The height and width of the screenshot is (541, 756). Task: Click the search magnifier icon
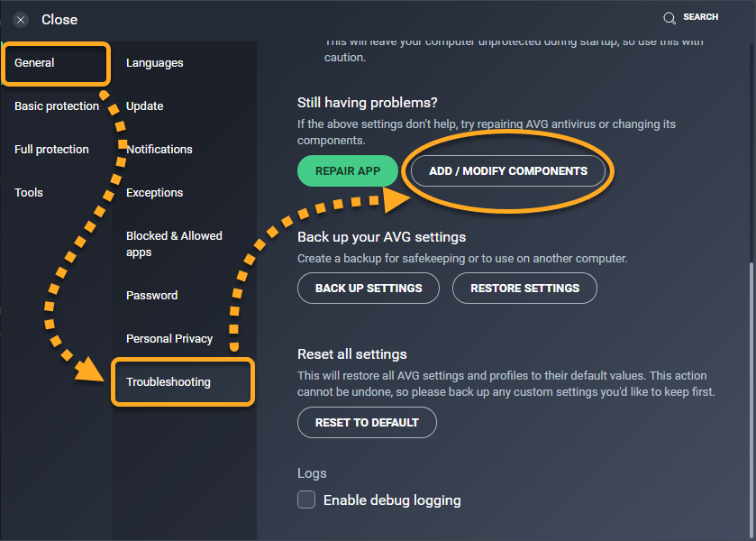click(669, 18)
